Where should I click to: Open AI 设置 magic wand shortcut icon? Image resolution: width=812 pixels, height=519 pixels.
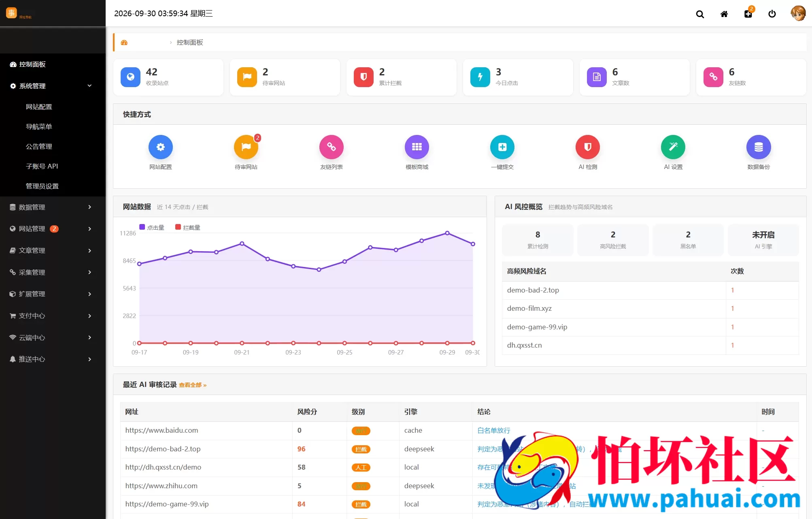tap(673, 147)
